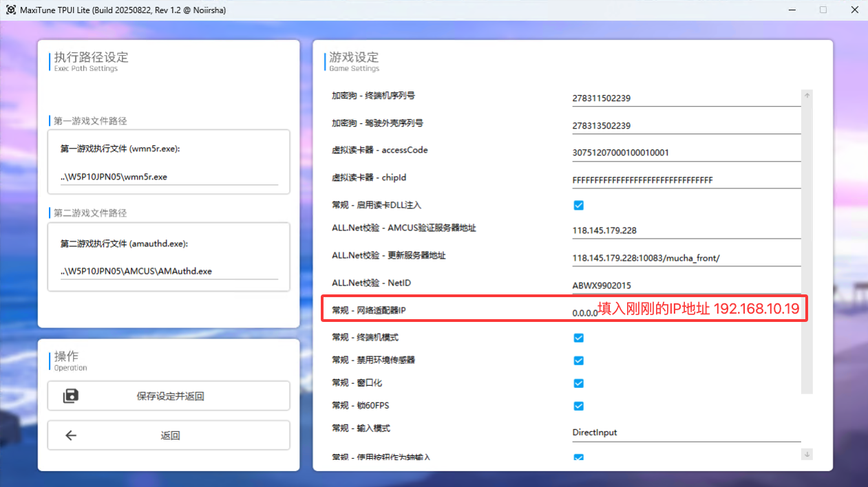Open the 输入模式 DirectInput dropdown
The height and width of the screenshot is (487, 868).
[x=686, y=433]
